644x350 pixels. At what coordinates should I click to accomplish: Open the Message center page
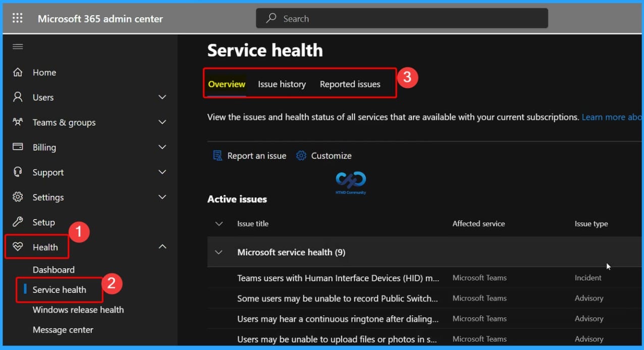click(x=63, y=330)
